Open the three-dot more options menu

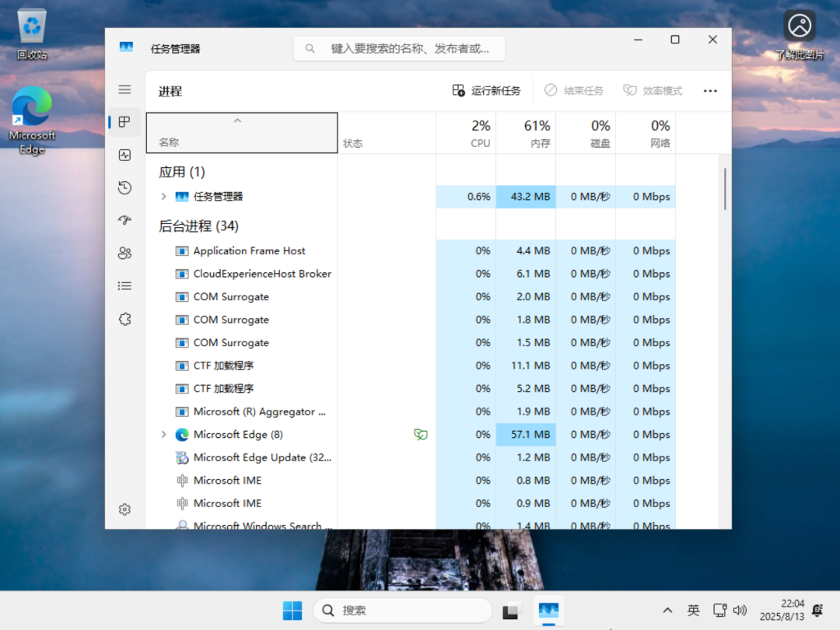click(x=709, y=91)
